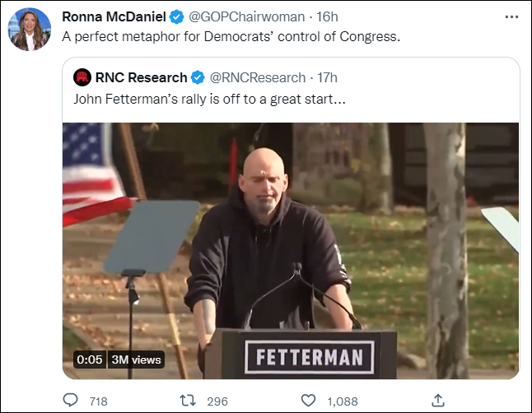The image size is (532, 413).
Task: Click the RNC Research elephant avatar
Action: coord(82,77)
